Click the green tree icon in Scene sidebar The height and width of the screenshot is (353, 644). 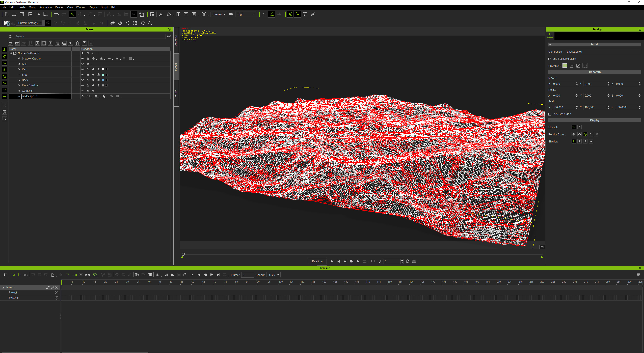[x=4, y=70]
